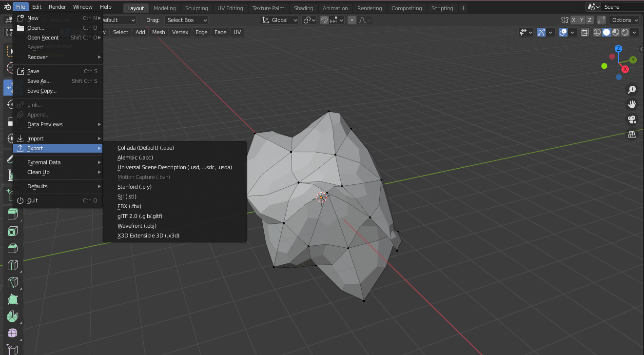This screenshot has height=355, width=644.
Task: Switch to Material Preview shading
Action: (x=615, y=32)
